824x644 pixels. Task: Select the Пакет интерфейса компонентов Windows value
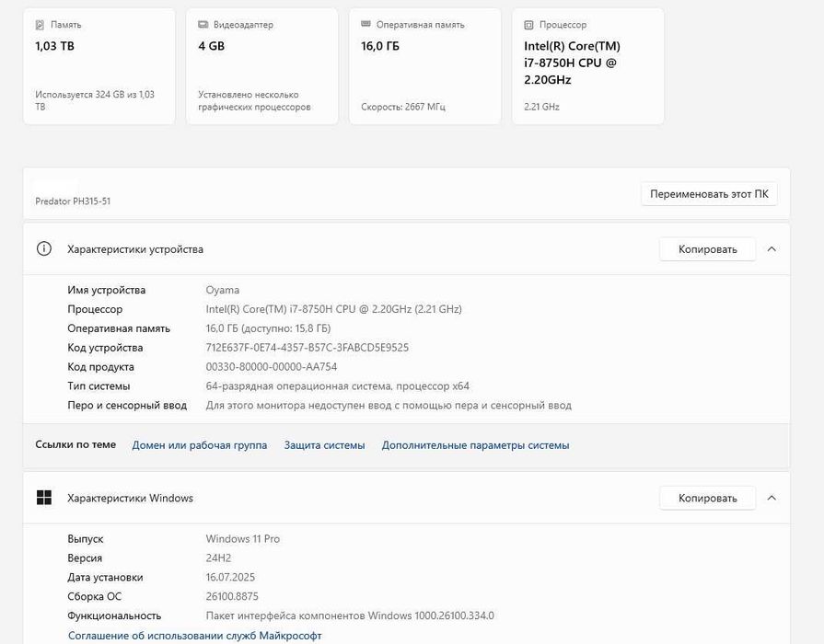pos(350,615)
